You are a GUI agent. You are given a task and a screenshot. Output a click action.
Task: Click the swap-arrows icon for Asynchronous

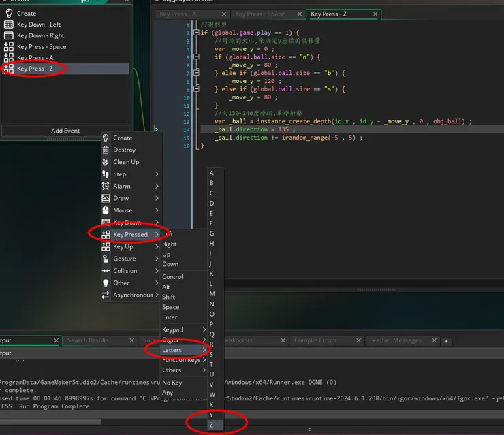(106, 295)
